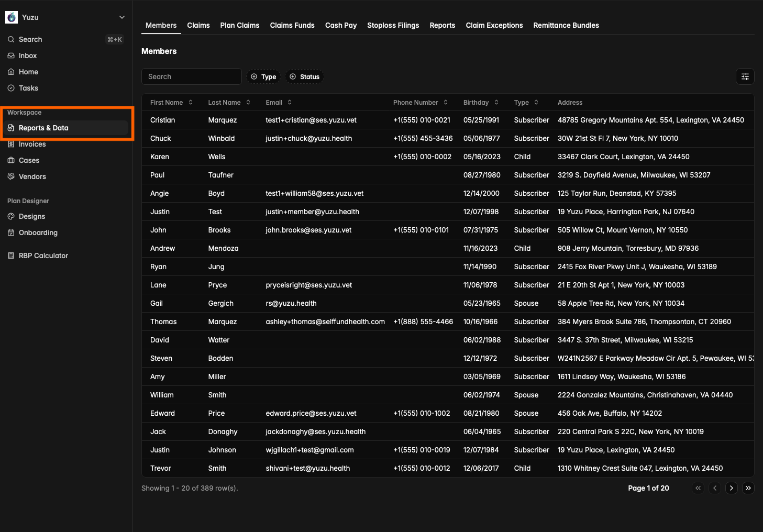Open Designs link in sidebar
Viewport: 763px width, 532px height.
pyautogui.click(x=32, y=216)
